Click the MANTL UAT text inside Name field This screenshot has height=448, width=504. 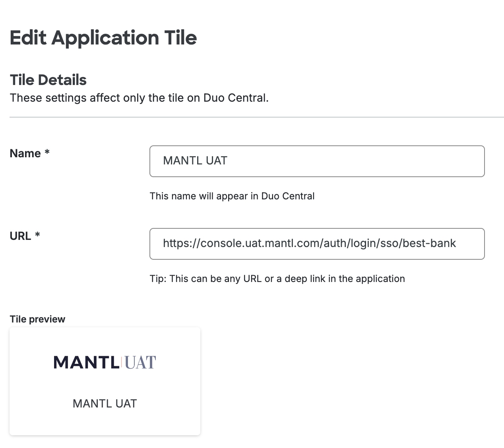click(195, 161)
